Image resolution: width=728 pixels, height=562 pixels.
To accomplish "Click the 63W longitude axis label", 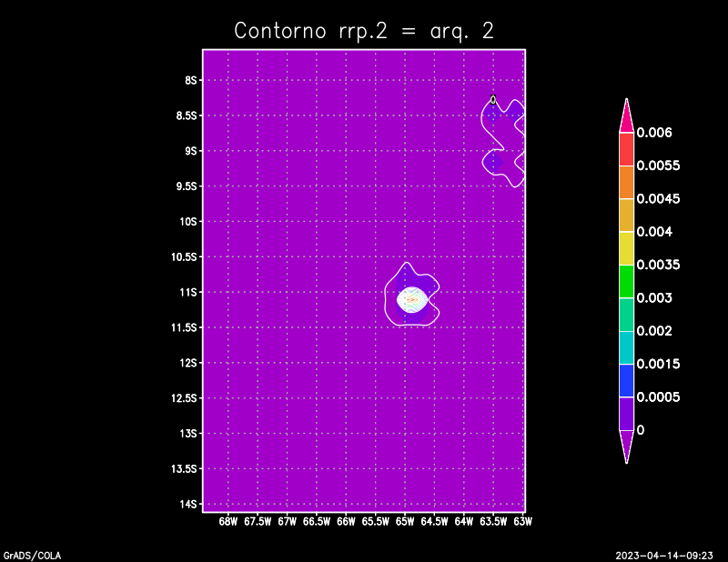I will click(522, 522).
